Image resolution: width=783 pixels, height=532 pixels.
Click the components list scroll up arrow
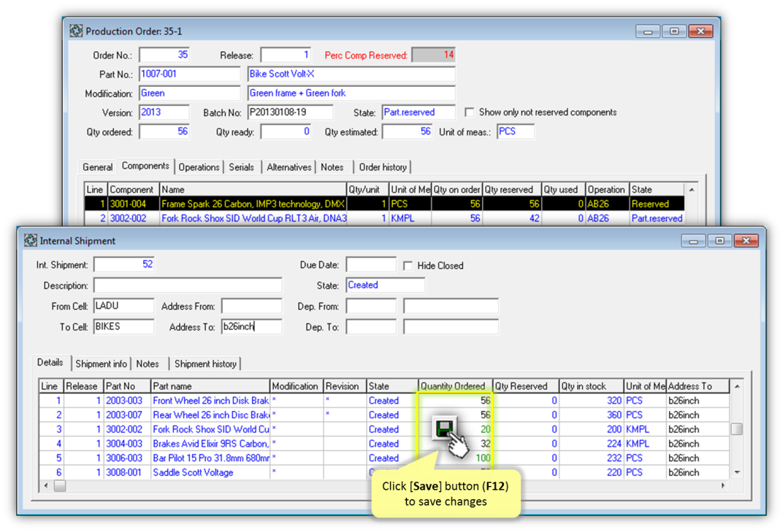coord(692,190)
